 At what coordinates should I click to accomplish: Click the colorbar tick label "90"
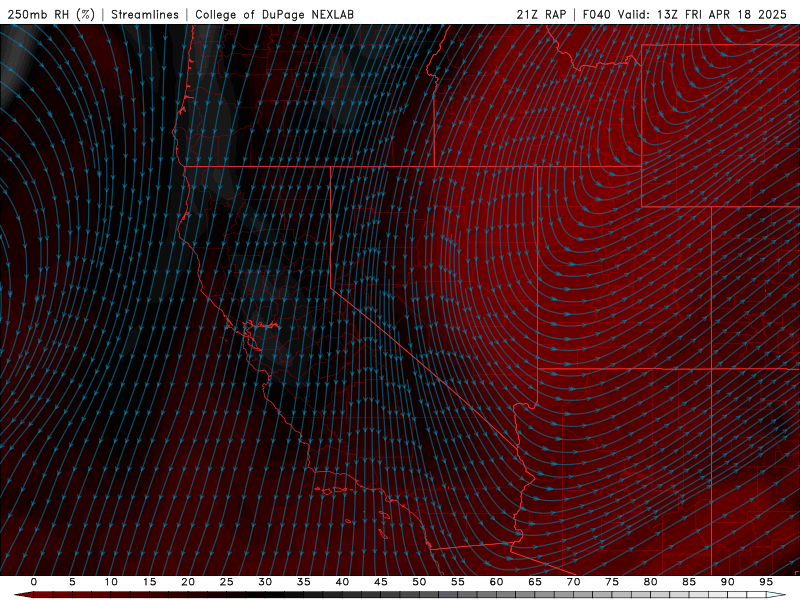(727, 582)
